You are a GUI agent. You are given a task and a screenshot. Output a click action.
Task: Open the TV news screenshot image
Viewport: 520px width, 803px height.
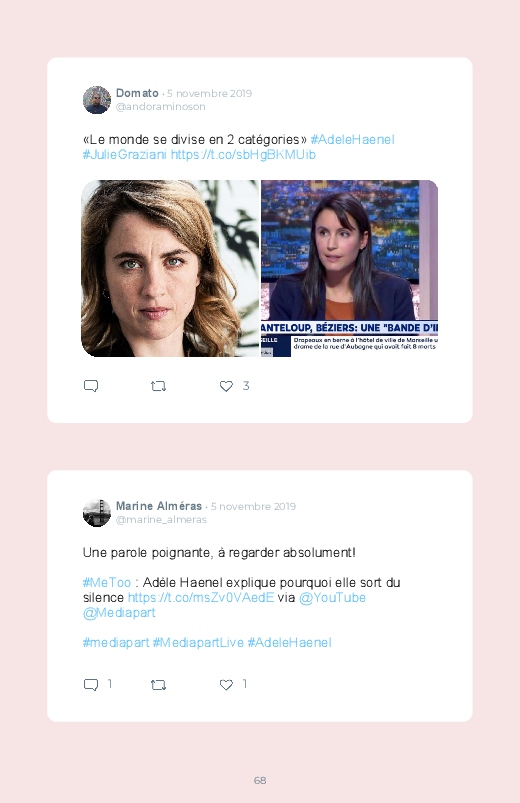[x=349, y=268]
